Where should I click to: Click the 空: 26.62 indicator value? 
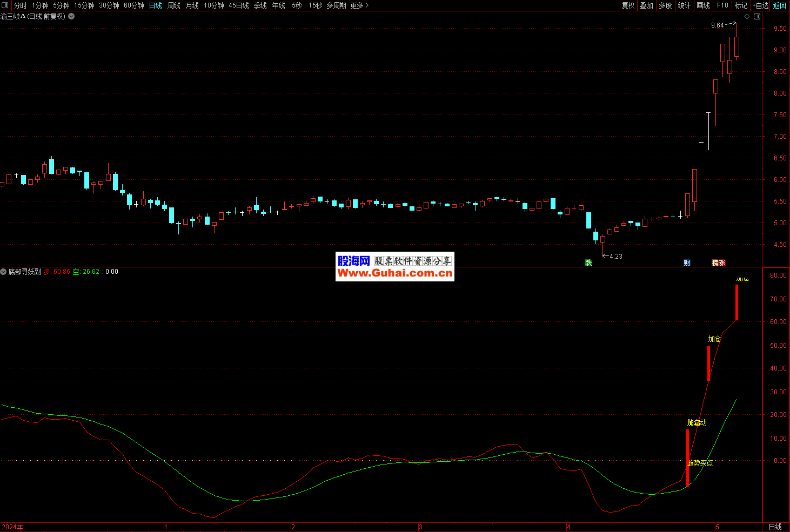coord(86,272)
